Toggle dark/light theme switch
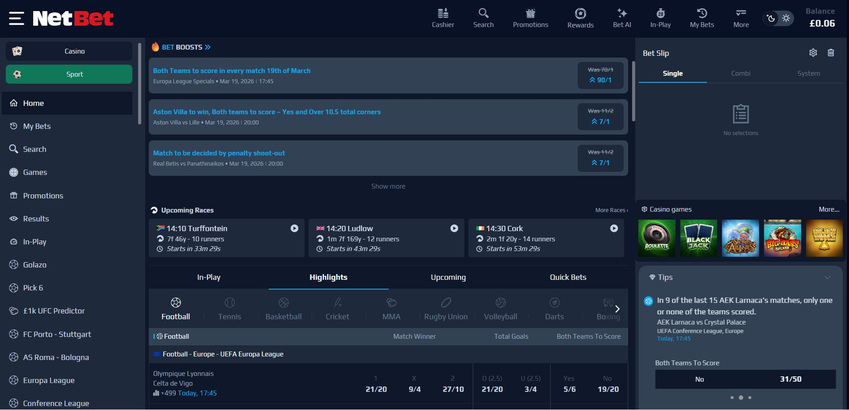 click(778, 18)
